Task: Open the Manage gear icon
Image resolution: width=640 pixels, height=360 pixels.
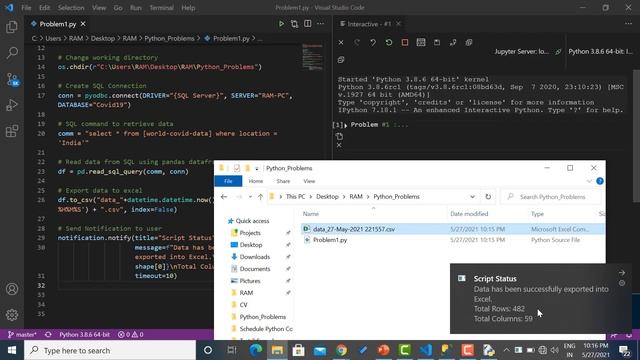Action: pyautogui.click(x=12, y=315)
